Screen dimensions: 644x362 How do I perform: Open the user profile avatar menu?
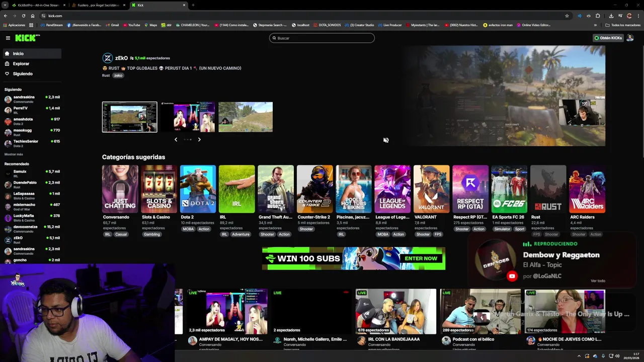[x=630, y=38]
